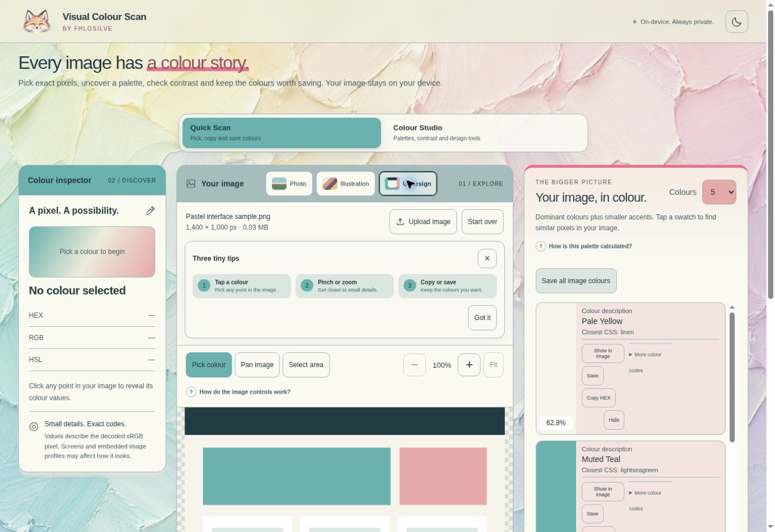Activate the Pick colour mode

coord(209,365)
